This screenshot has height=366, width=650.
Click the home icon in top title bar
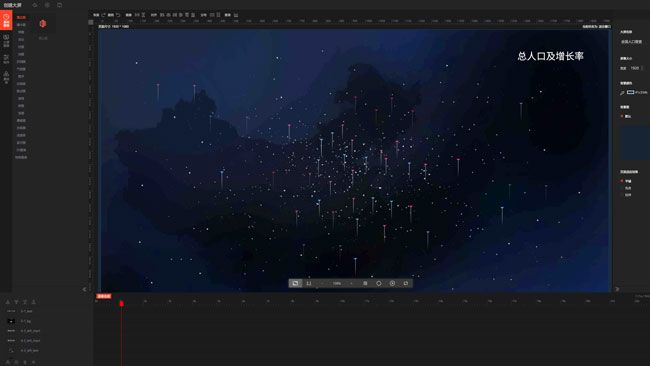(35, 5)
